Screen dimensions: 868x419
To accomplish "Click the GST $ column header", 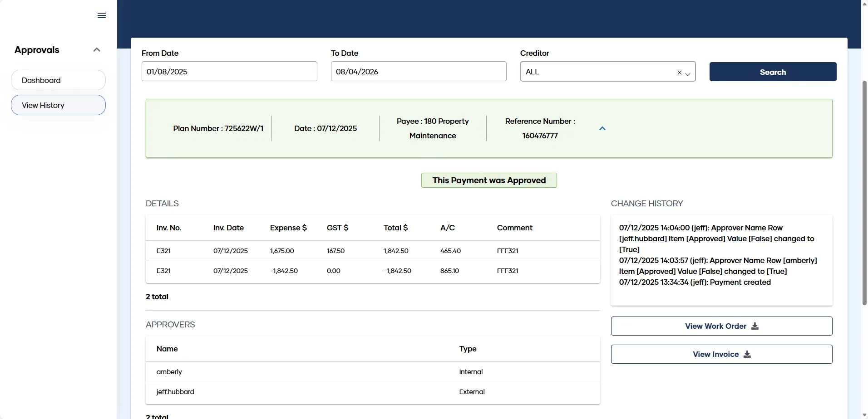I will 337,228.
